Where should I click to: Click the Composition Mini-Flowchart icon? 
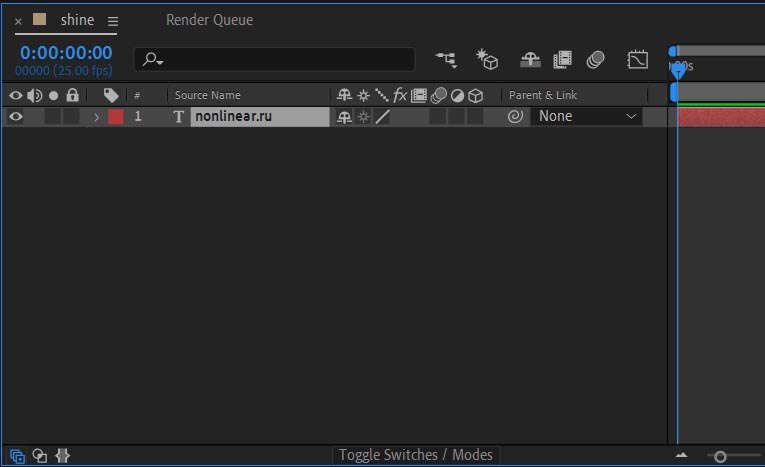pos(446,60)
